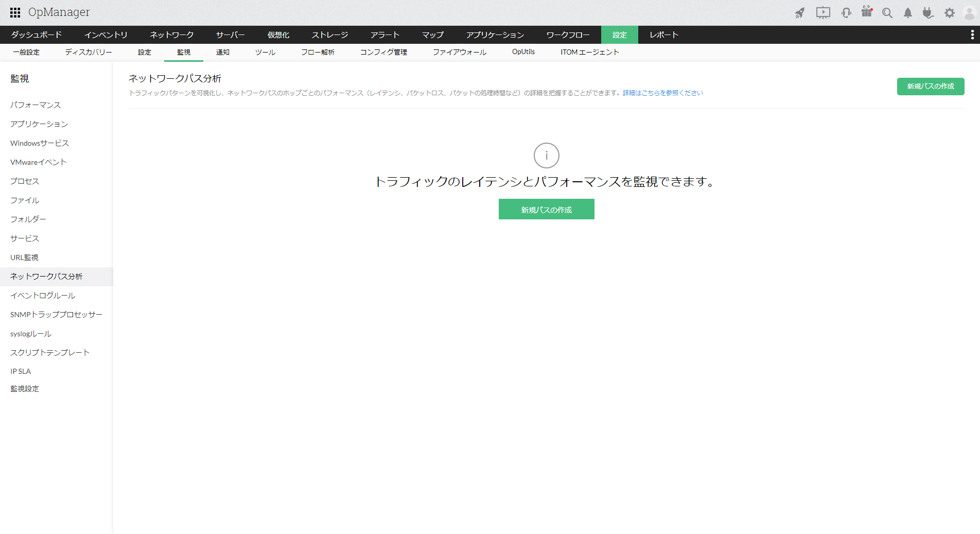This screenshot has height=534, width=980.
Task: Open global search with the magnifier icon
Action: [x=887, y=12]
